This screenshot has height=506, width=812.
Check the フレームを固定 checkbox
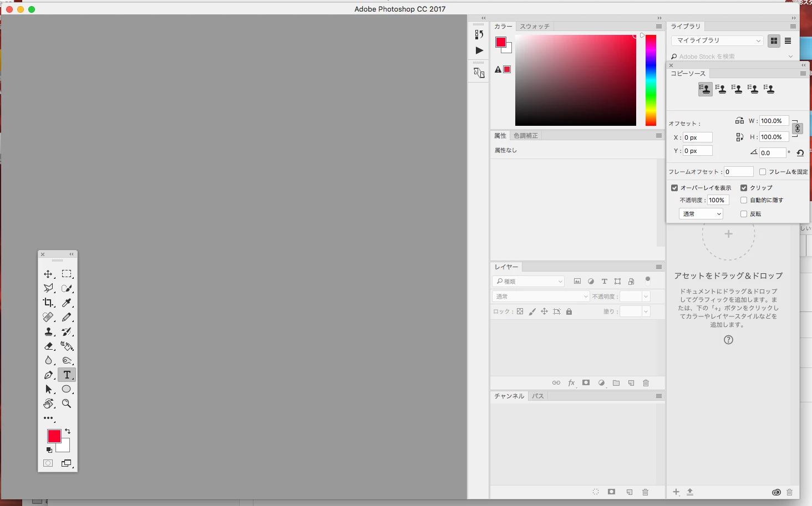pos(763,172)
